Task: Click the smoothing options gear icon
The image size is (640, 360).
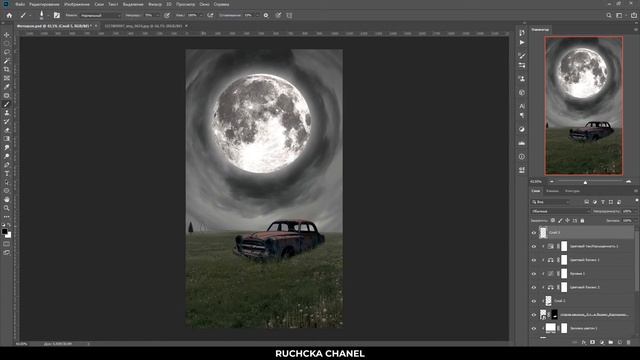Action: [x=266, y=16]
